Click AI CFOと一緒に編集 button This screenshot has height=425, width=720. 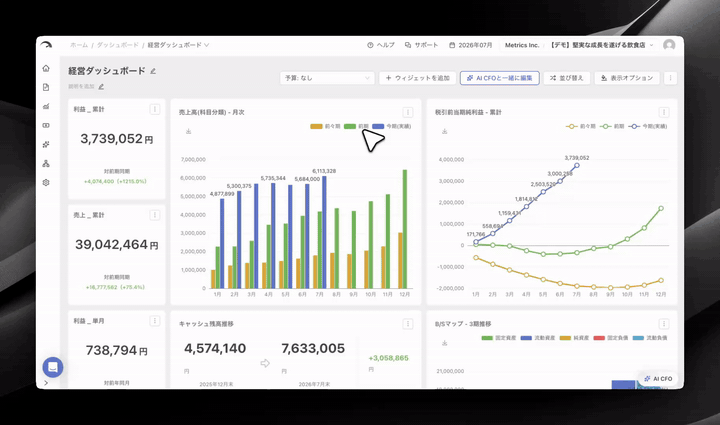tap(500, 78)
